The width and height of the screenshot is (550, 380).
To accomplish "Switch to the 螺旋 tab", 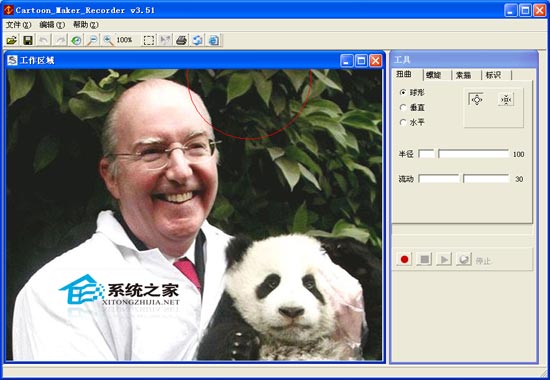I will click(434, 75).
